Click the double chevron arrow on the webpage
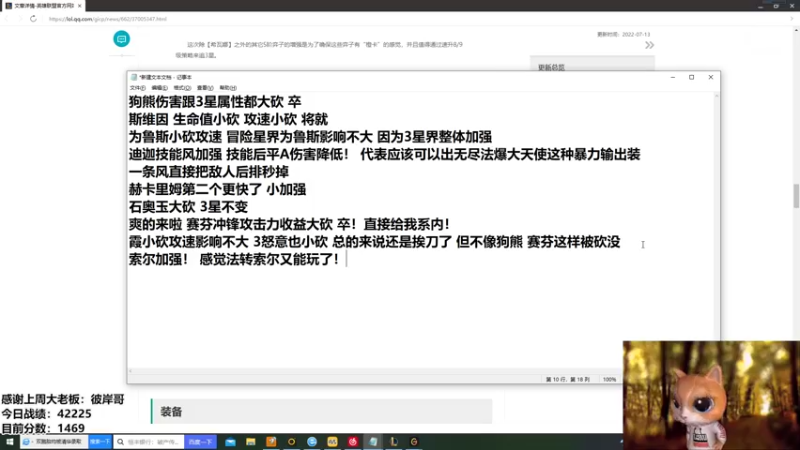Viewport: 800px width, 450px height. (x=649, y=45)
